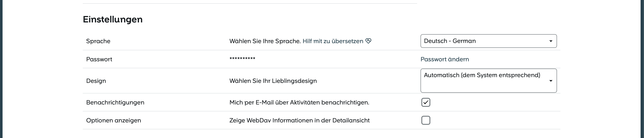Click the 'Sprache' row label
The height and width of the screenshot is (138, 644).
pos(98,41)
